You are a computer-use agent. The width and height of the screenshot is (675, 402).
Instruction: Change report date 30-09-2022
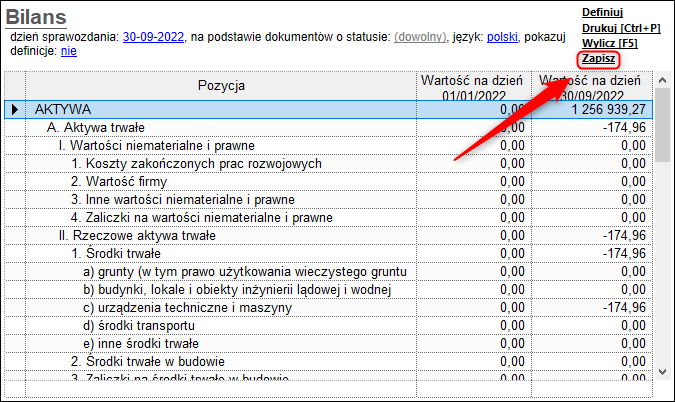[153, 37]
